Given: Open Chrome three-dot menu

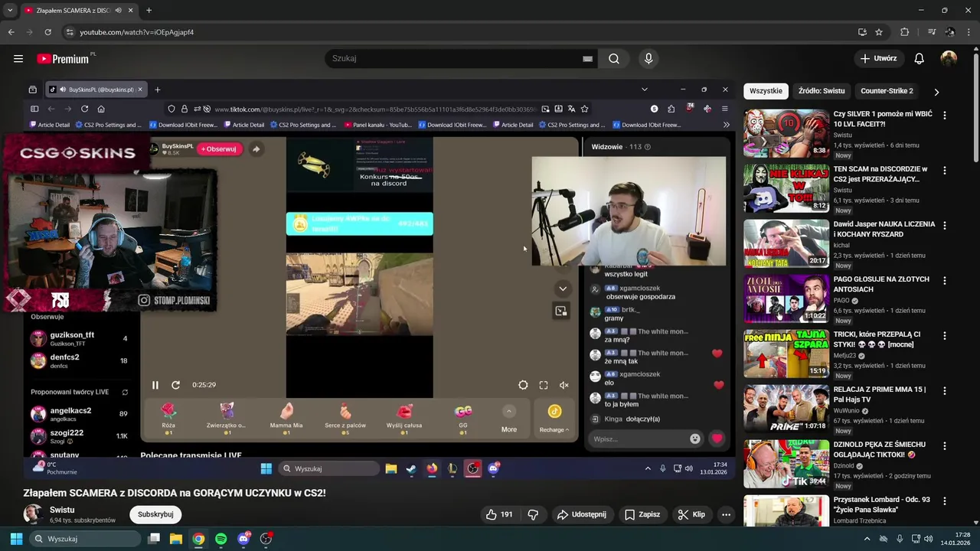Looking at the screenshot, I should point(969,32).
